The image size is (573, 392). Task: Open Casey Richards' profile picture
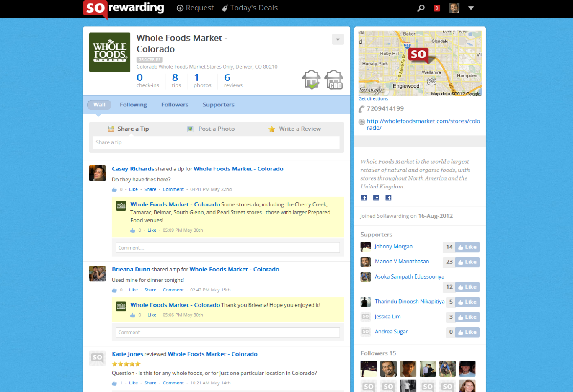pos(97,173)
